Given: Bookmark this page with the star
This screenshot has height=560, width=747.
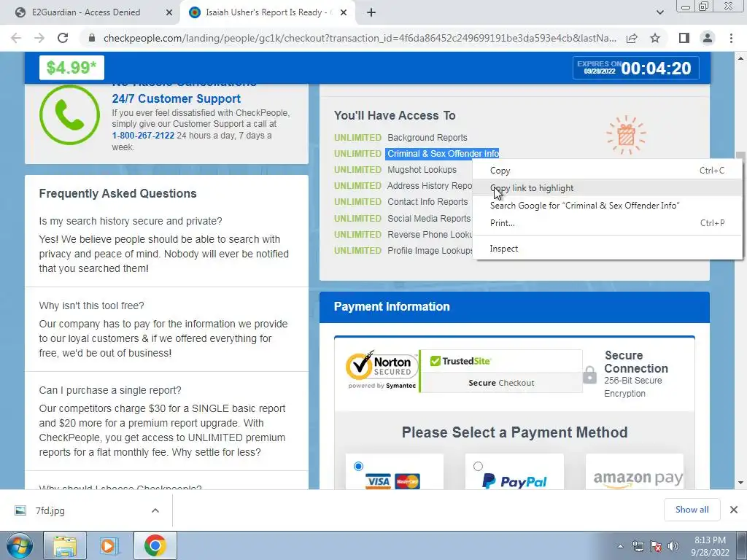Looking at the screenshot, I should [655, 38].
